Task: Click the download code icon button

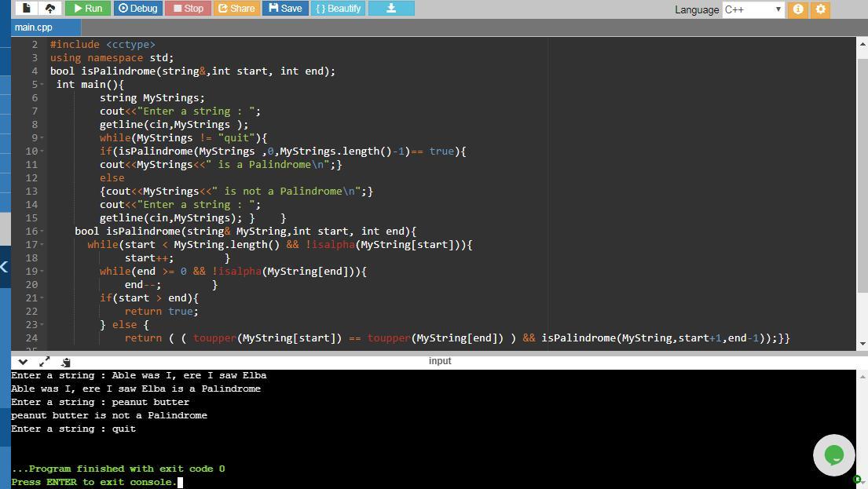Action: coord(390,9)
